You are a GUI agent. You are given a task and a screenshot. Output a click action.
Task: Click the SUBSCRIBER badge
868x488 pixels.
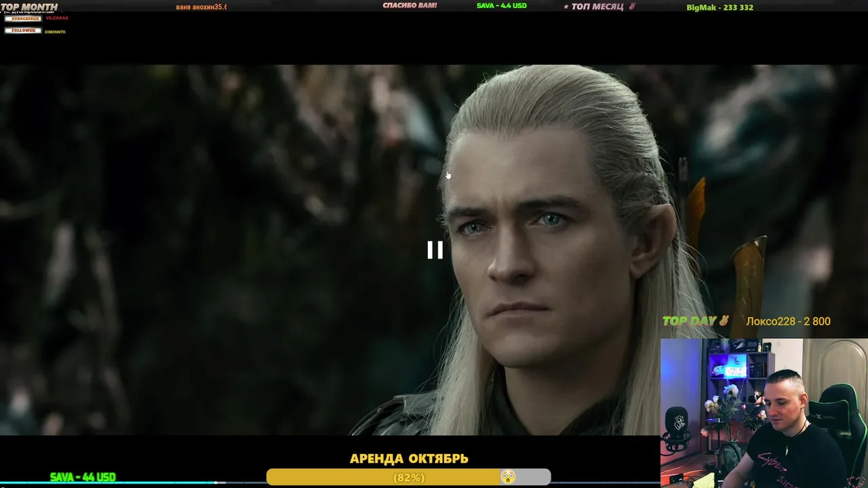pyautogui.click(x=24, y=18)
